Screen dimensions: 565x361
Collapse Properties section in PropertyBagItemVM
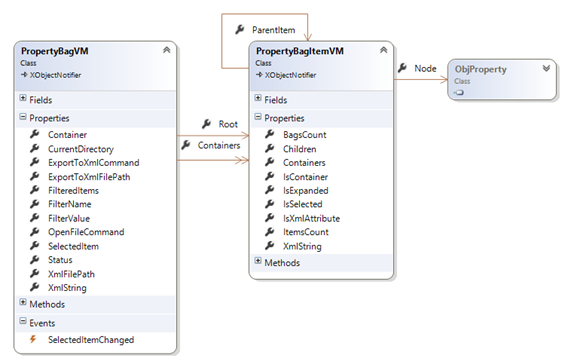pos(258,116)
